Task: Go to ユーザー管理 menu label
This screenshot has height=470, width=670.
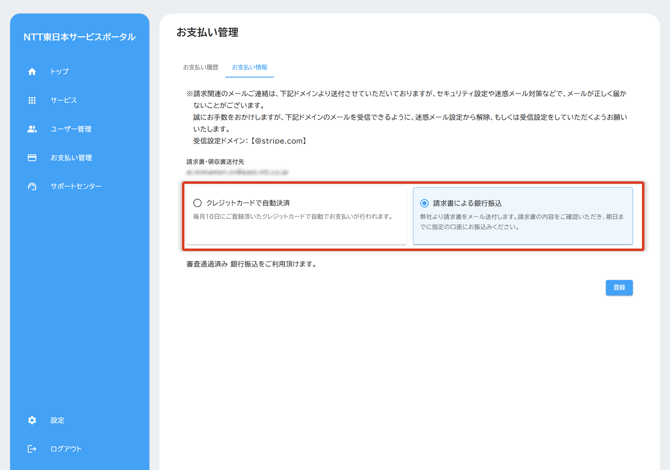Action: click(71, 129)
